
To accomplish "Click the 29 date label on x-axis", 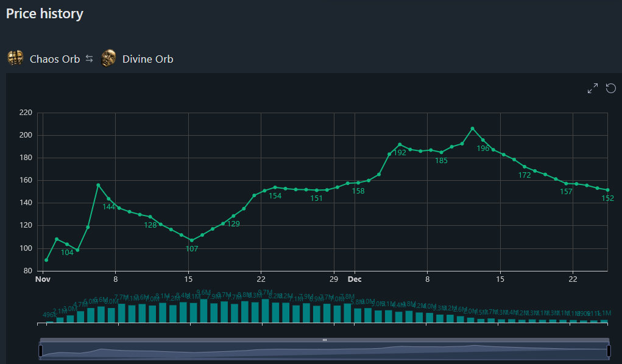I will coord(334,279).
